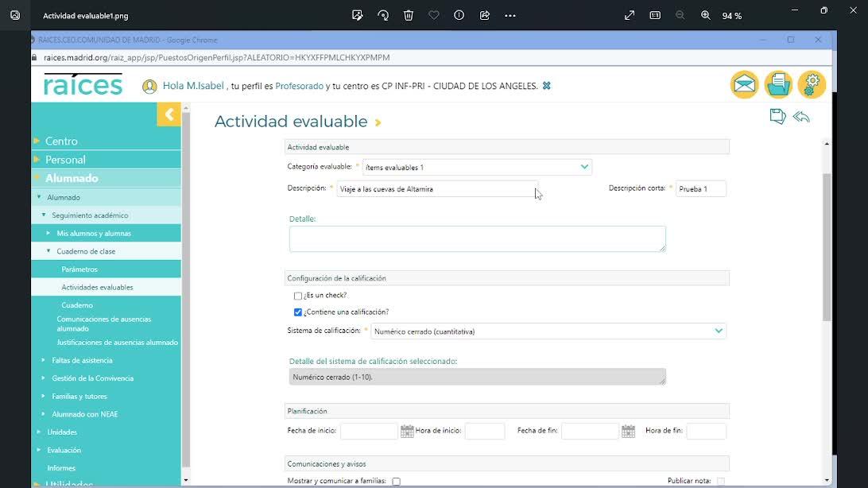Click the edit image icon in Photos viewer
The height and width of the screenshot is (488, 868).
click(358, 15)
